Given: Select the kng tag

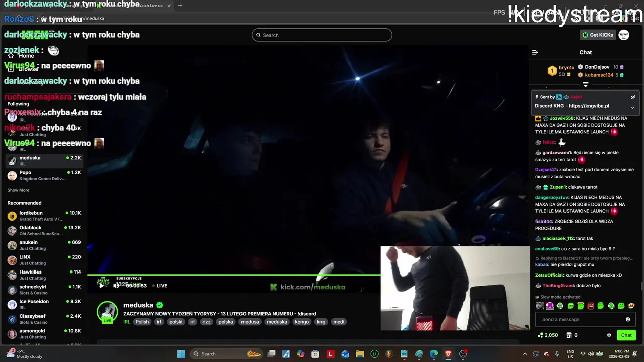Looking at the screenshot, I should (x=321, y=322).
